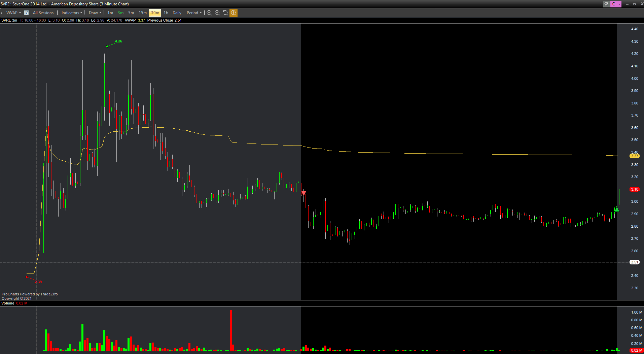644x354 pixels.
Task: Select the 3m timeframe
Action: click(x=120, y=13)
